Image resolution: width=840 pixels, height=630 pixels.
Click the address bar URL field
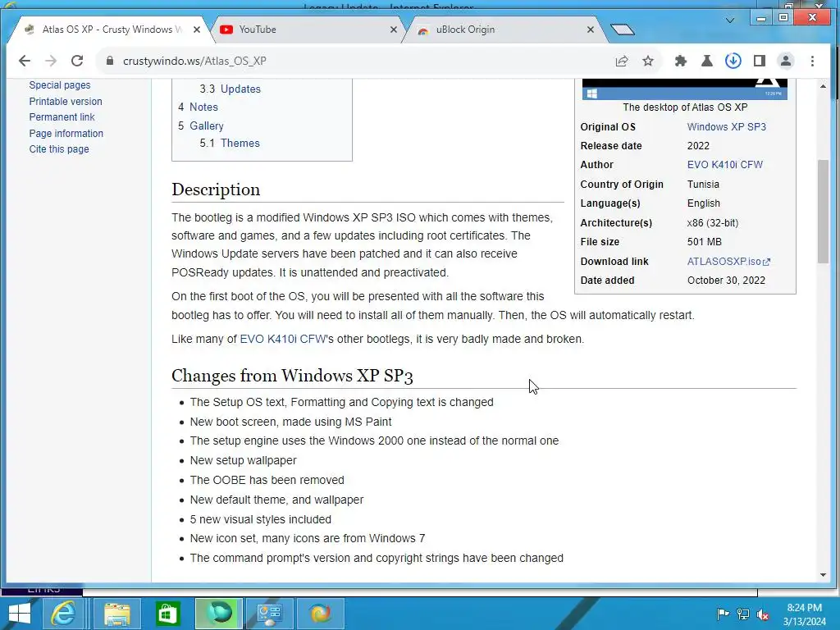[354, 61]
